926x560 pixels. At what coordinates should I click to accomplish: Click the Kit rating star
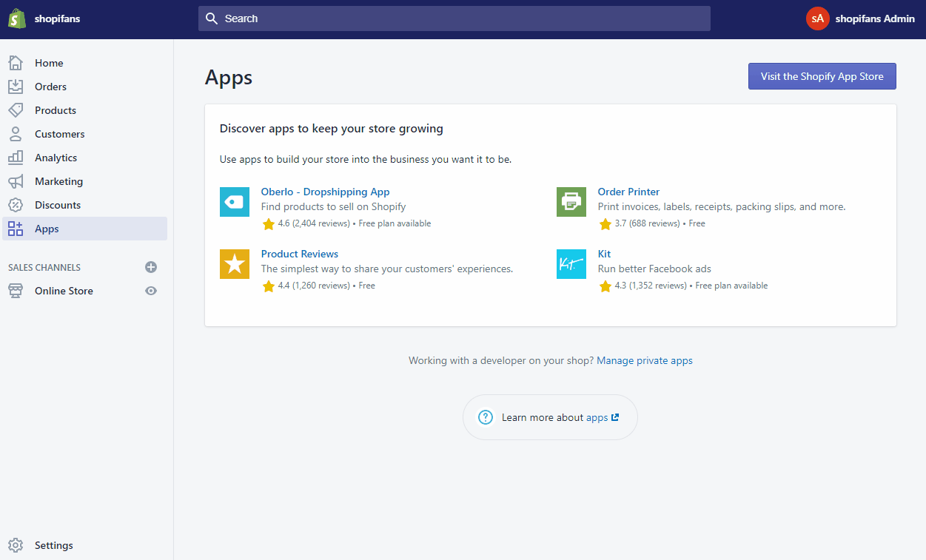coord(605,286)
